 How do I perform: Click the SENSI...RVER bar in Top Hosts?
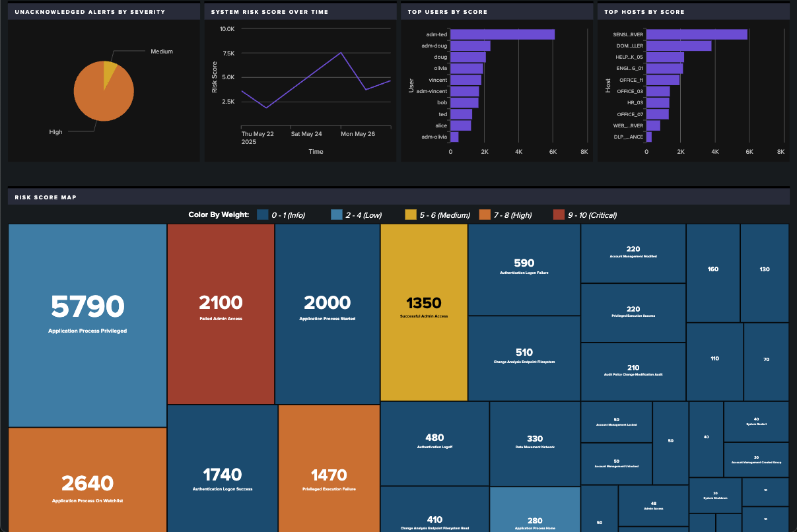tap(697, 35)
